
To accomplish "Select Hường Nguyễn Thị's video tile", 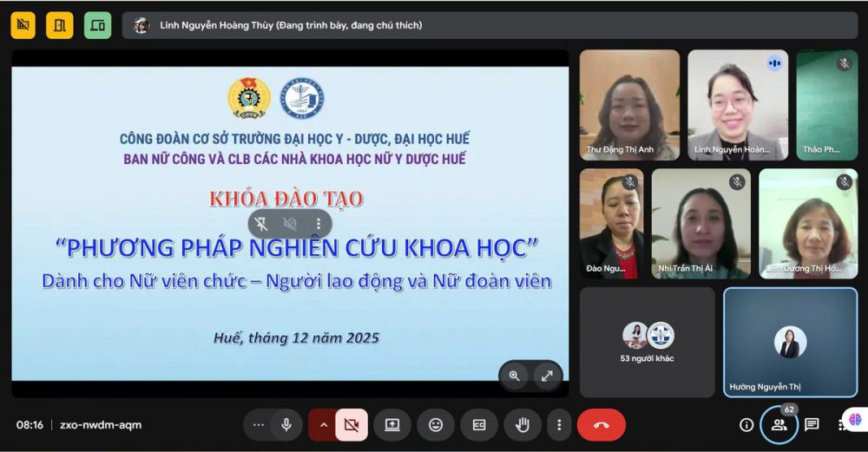I will (x=790, y=342).
